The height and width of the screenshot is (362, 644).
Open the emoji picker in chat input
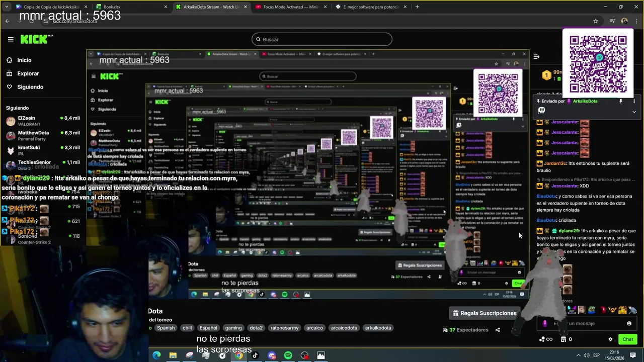point(629,323)
